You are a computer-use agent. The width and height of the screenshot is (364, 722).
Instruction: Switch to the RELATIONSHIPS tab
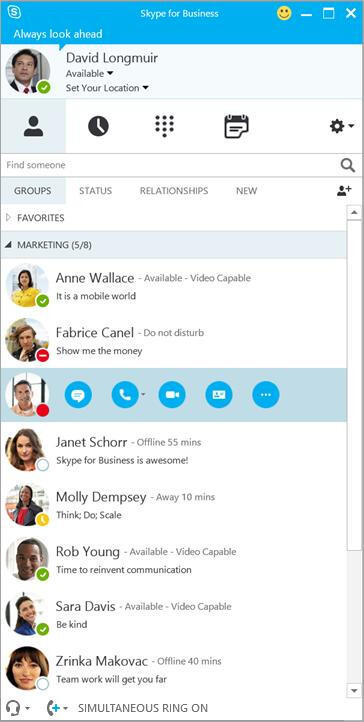pyautogui.click(x=174, y=191)
